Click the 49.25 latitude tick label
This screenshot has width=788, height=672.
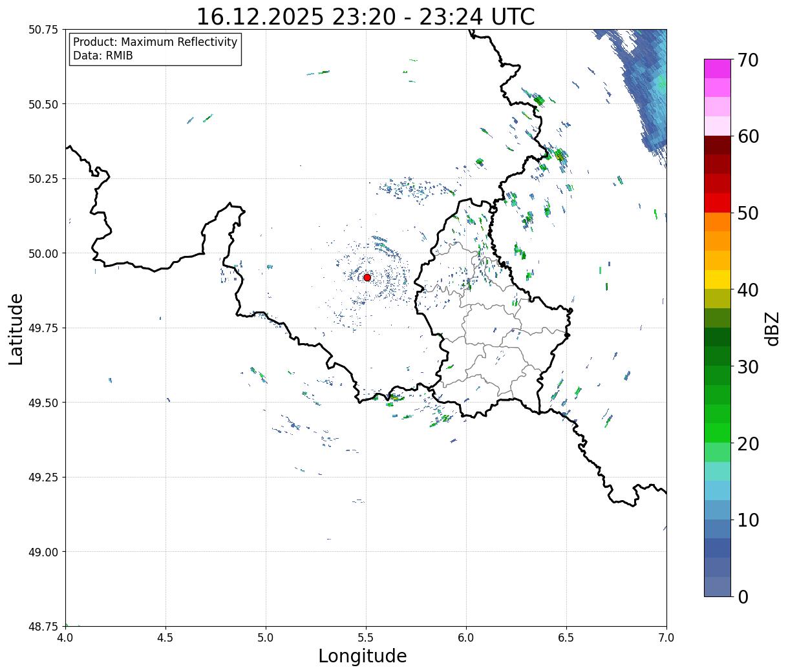[x=43, y=477]
